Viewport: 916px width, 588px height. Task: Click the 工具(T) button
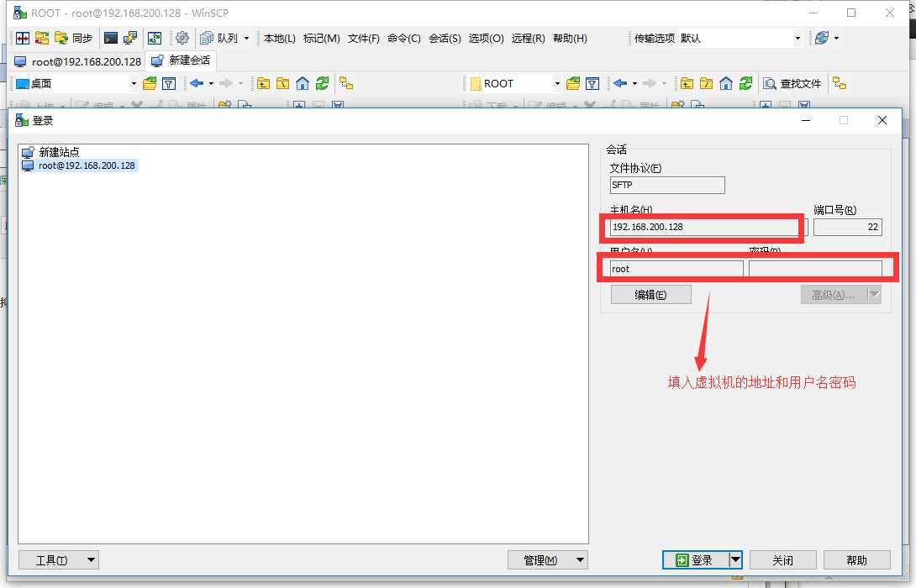59,560
